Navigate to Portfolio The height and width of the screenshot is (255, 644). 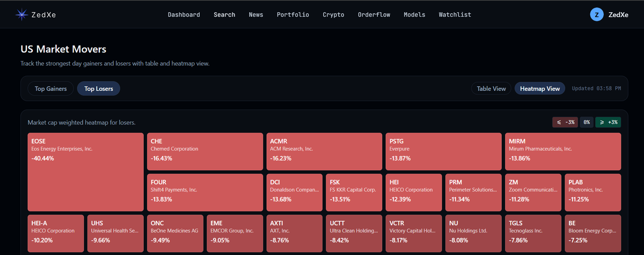pyautogui.click(x=293, y=15)
